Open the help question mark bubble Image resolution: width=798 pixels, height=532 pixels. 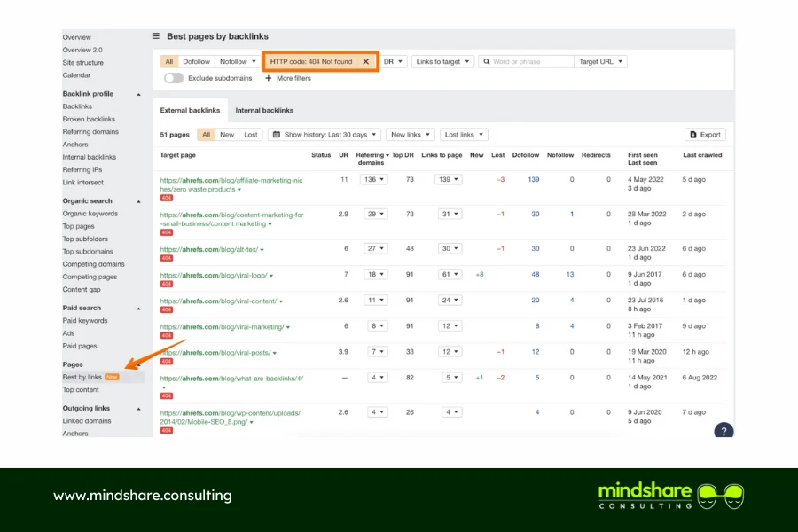point(724,431)
